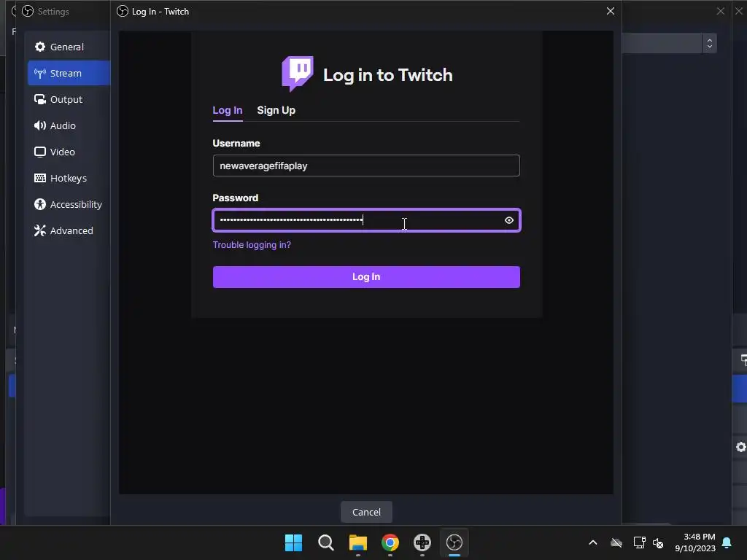Open Accessibility settings
This screenshot has width=747, height=560.
[69, 204]
